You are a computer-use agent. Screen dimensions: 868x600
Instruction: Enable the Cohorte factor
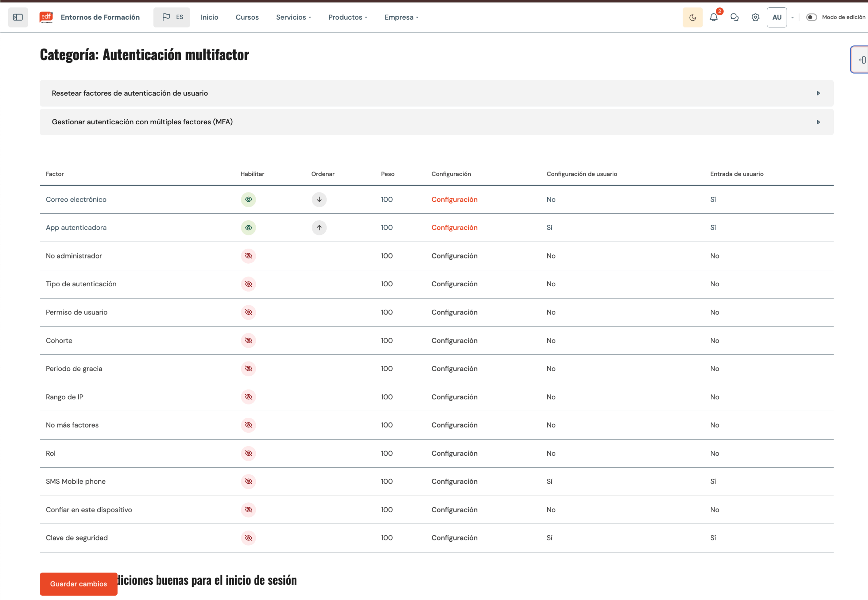pos(248,340)
